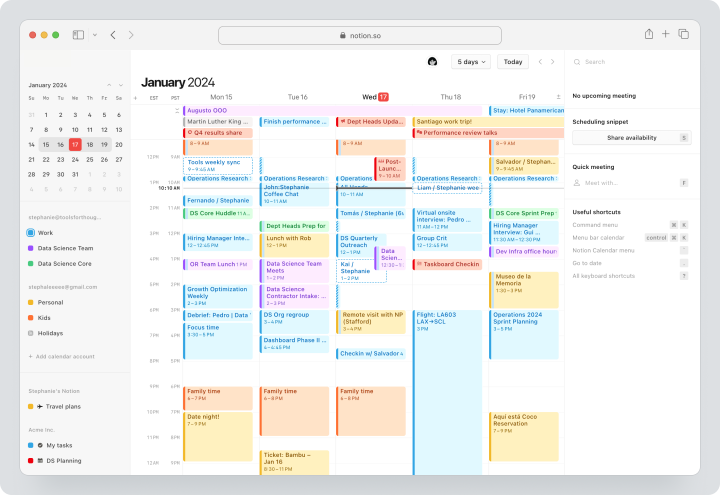This screenshot has height=495, width=720.
Task: Click the Meet with input field
Action: [x=631, y=183]
